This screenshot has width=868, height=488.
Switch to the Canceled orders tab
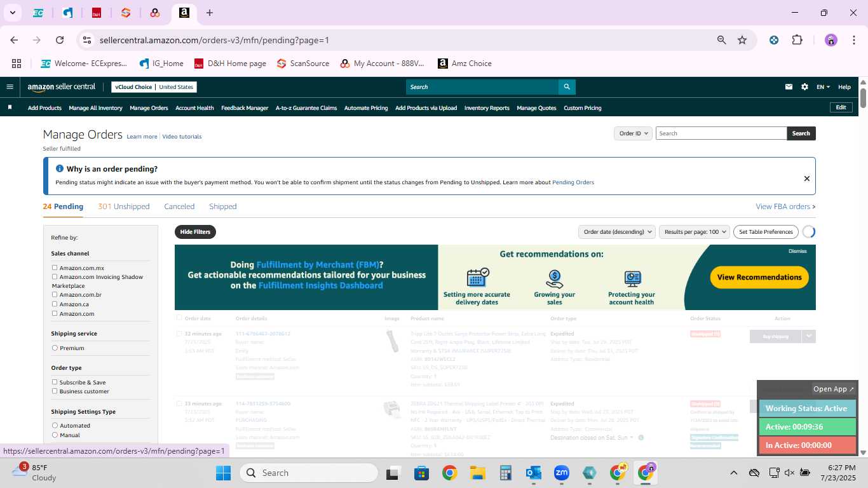[x=179, y=207]
